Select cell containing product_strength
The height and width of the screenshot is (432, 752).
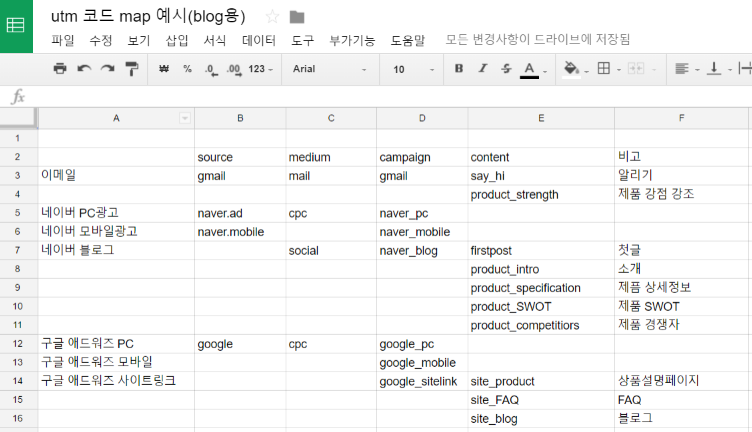(541, 194)
